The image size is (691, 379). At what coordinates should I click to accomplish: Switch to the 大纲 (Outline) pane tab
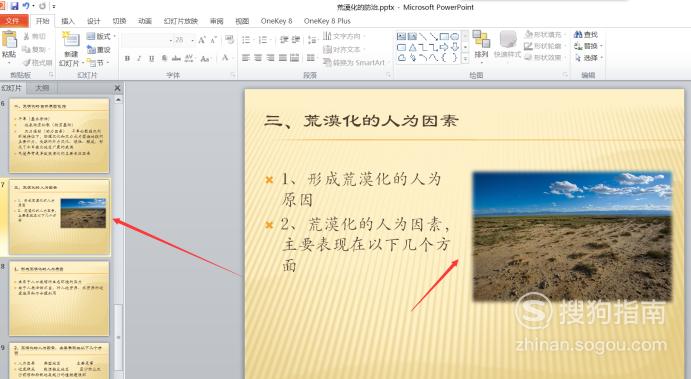coord(42,88)
